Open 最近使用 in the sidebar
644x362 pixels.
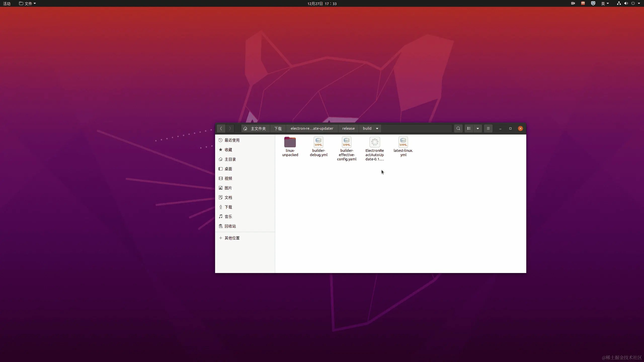(x=245, y=140)
